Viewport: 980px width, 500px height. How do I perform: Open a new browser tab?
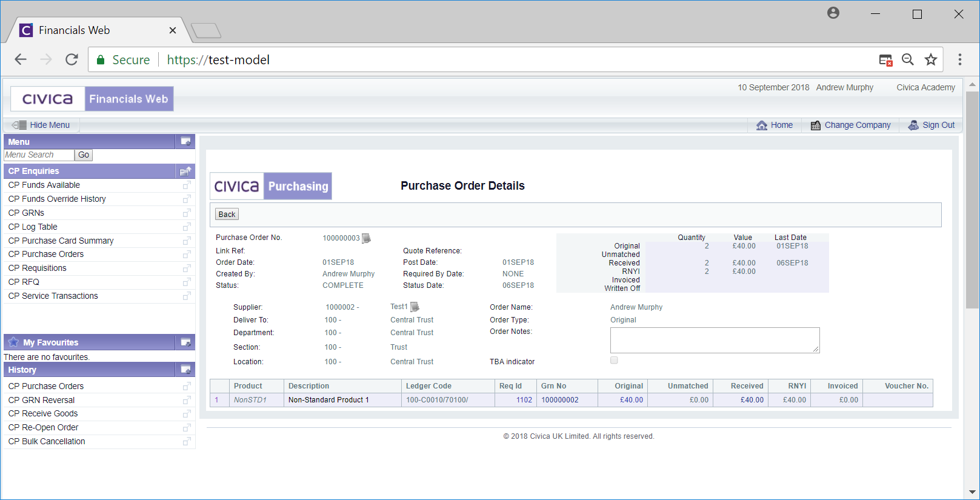(x=206, y=30)
